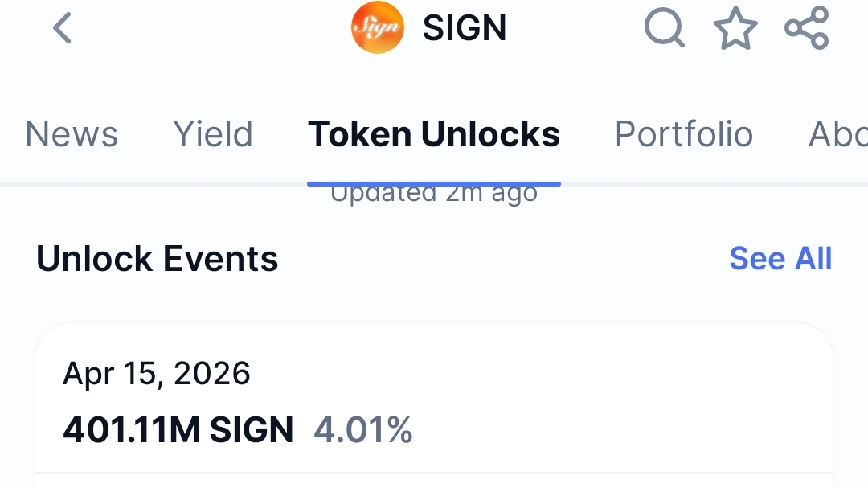The width and height of the screenshot is (868, 488).
Task: Open the Yield tab
Action: coord(213,134)
